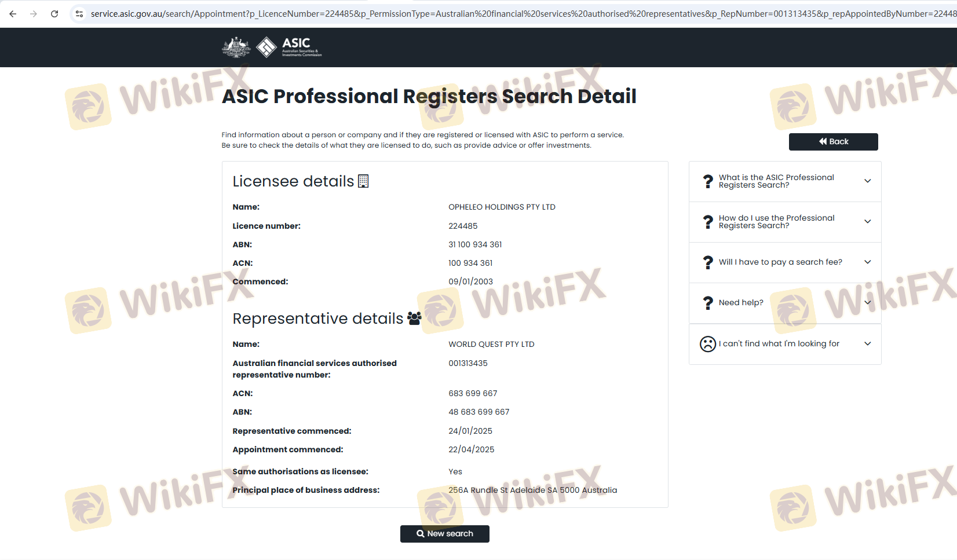
Task: Click the browser forward arrow
Action: click(x=34, y=14)
